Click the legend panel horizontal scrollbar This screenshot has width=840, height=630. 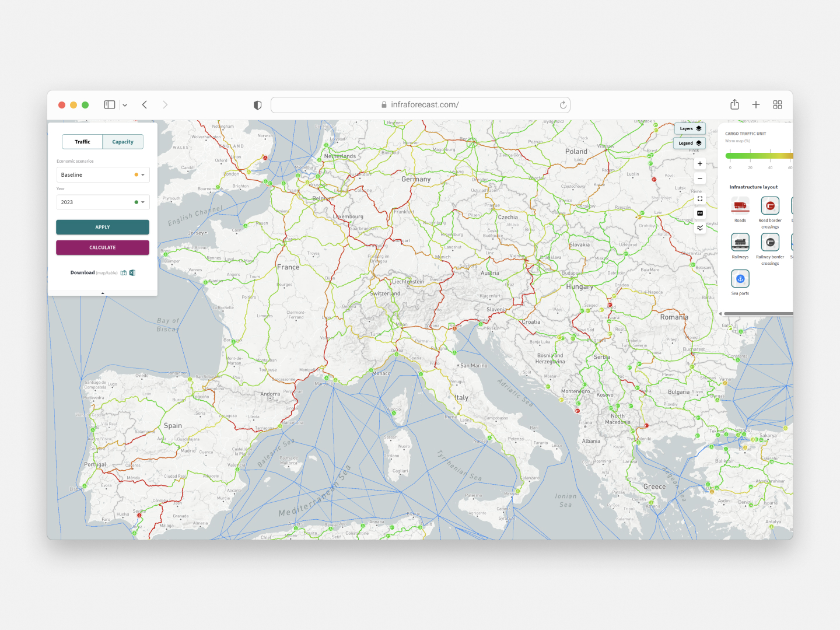coord(757,314)
